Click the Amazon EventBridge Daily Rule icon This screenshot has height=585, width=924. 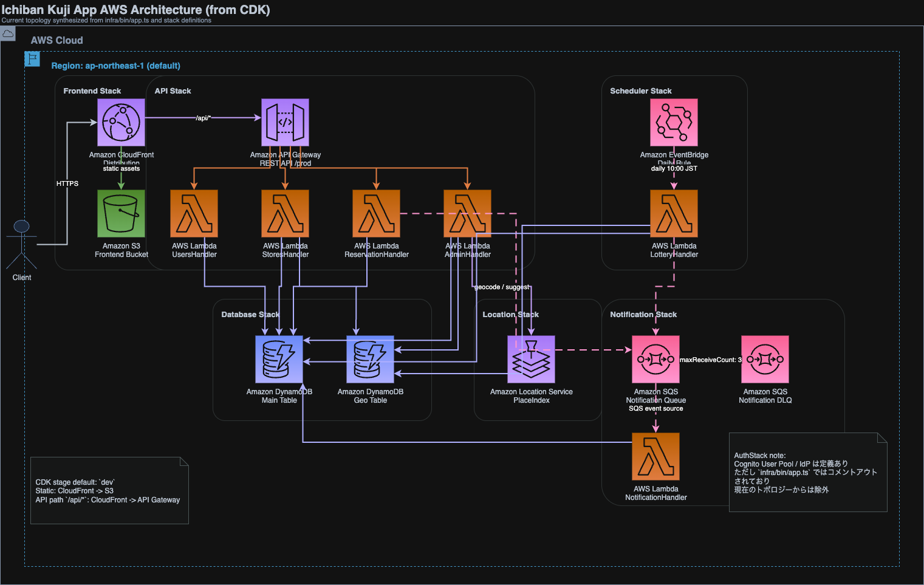674,122
